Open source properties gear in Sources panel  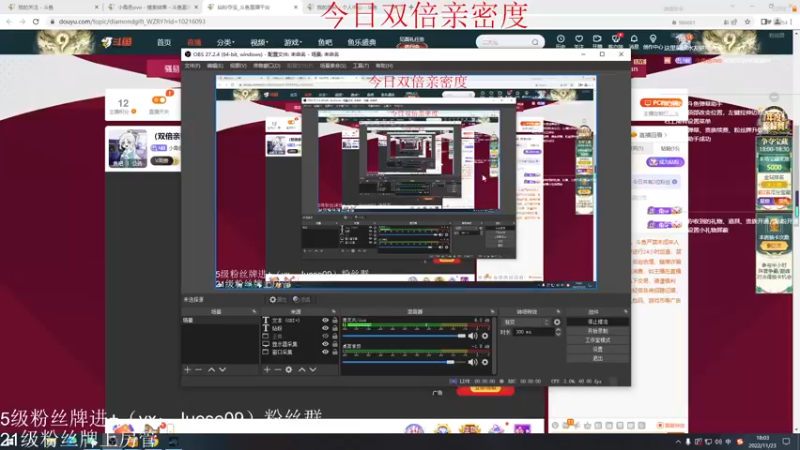[289, 369]
